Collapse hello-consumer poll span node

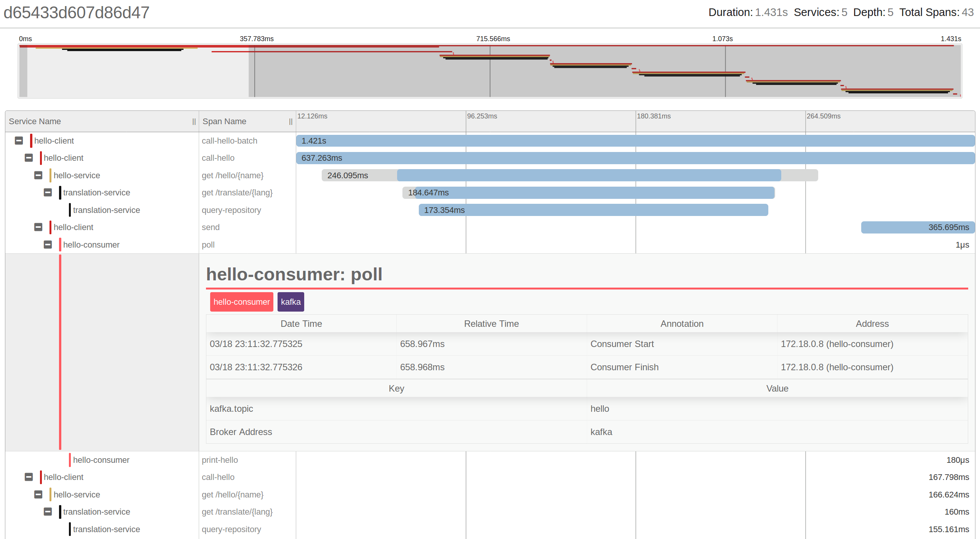(48, 245)
